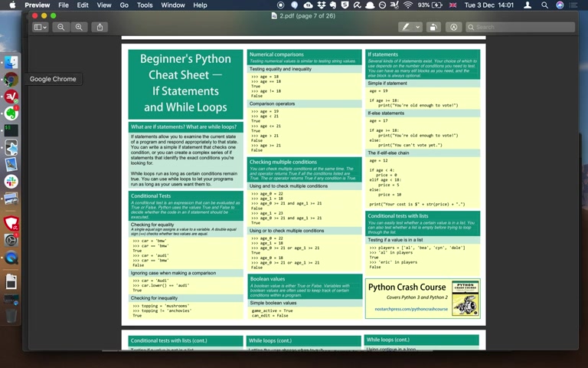
Task: Open Notification Center list icon
Action: pos(573,5)
